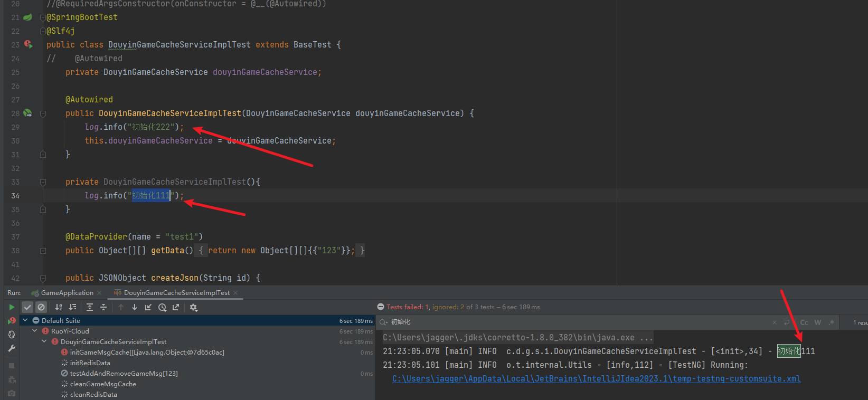Click the highlighted 初始化 match in console
Screen dimensions: 868x400
point(789,351)
